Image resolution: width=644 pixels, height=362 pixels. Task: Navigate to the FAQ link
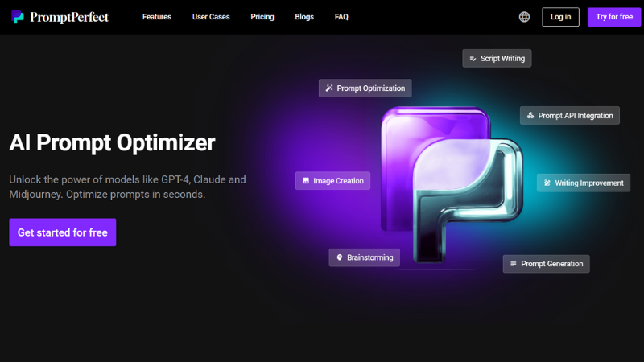click(341, 17)
